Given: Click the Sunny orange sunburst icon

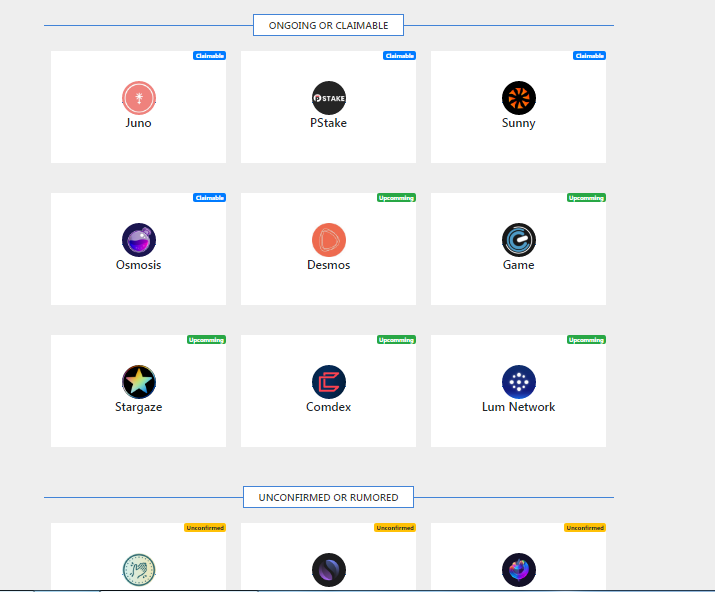Looking at the screenshot, I should [x=518, y=98].
